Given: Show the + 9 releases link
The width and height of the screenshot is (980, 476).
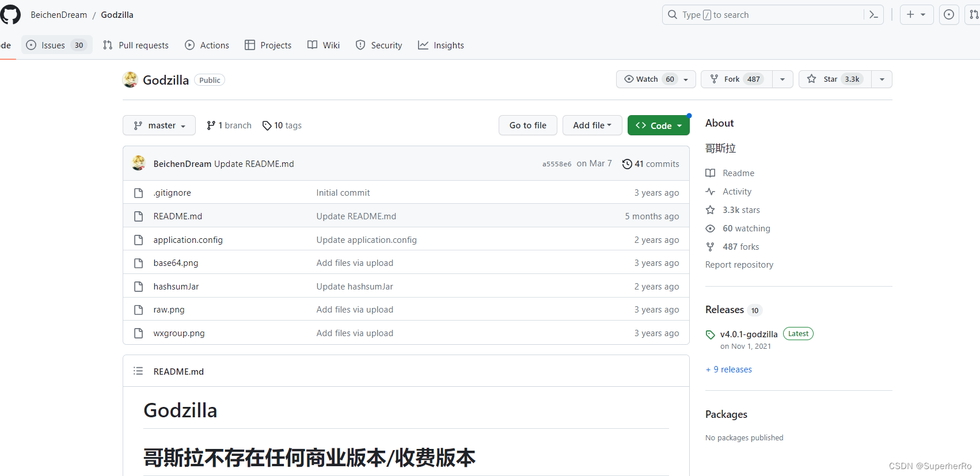Looking at the screenshot, I should [729, 370].
